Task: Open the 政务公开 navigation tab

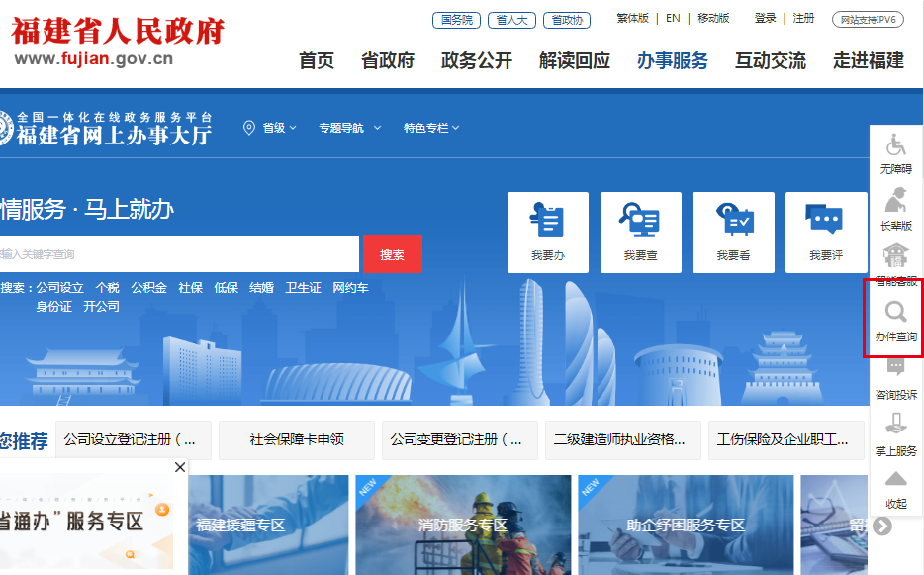Action: coord(477,61)
